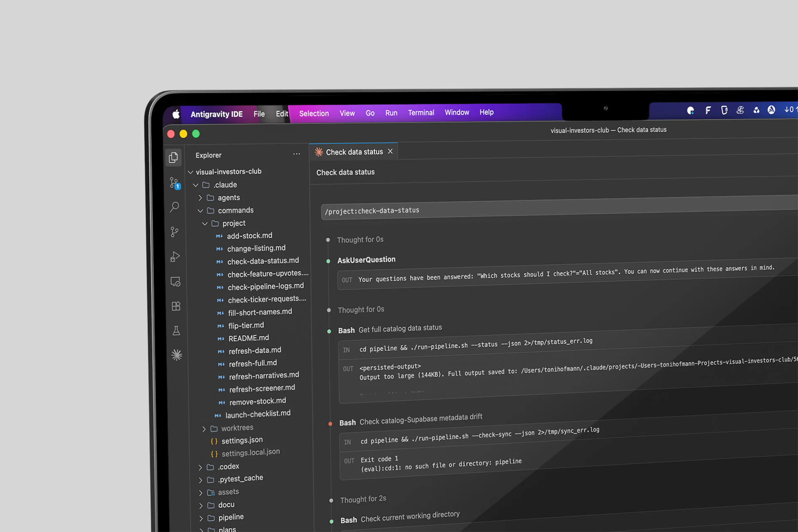The height and width of the screenshot is (532, 798).
Task: Open the Extensions view
Action: tap(176, 306)
